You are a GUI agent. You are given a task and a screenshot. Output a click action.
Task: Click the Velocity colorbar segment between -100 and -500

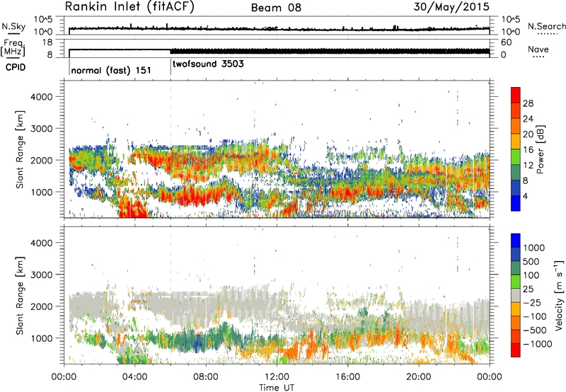tap(516, 323)
